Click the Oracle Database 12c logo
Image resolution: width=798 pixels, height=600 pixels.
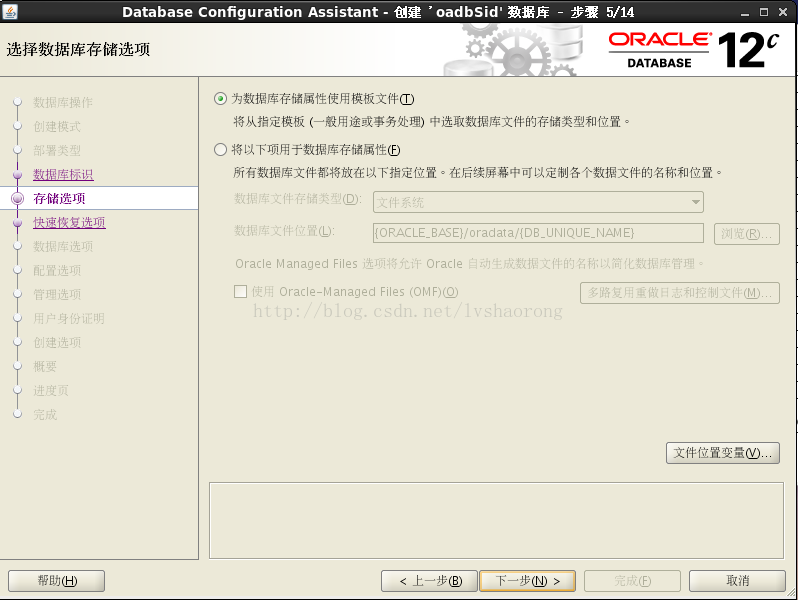coord(693,49)
